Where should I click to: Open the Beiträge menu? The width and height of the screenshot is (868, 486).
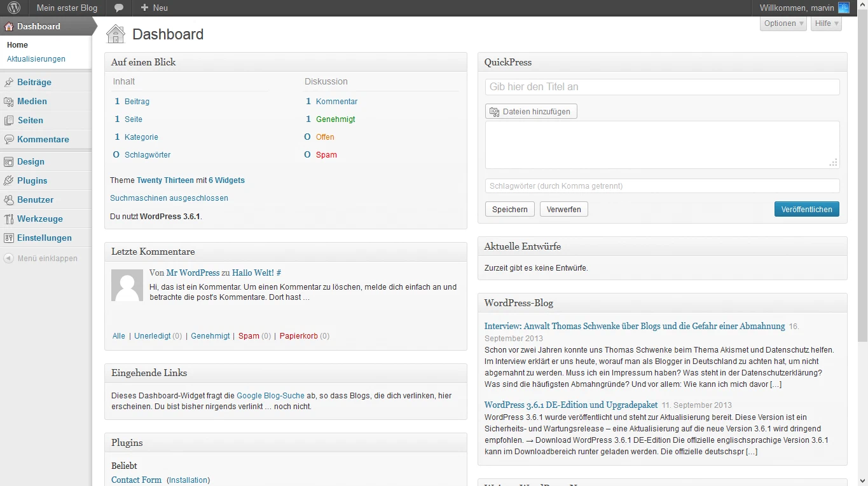click(34, 82)
